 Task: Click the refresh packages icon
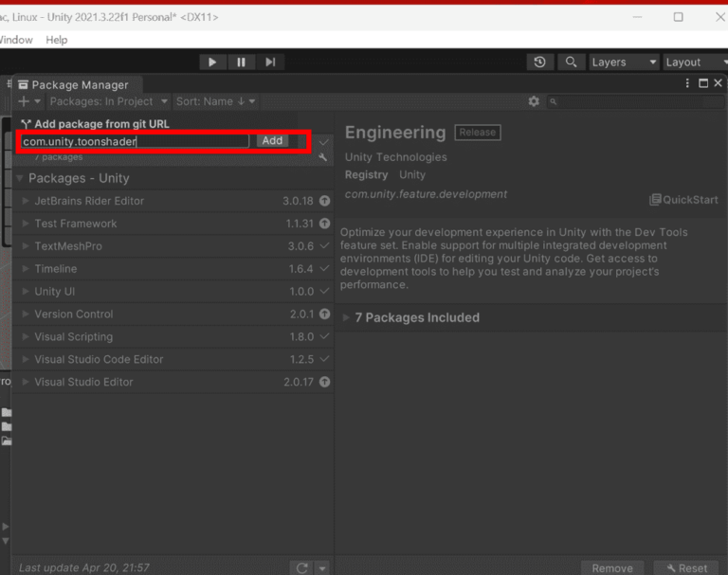pos(301,567)
